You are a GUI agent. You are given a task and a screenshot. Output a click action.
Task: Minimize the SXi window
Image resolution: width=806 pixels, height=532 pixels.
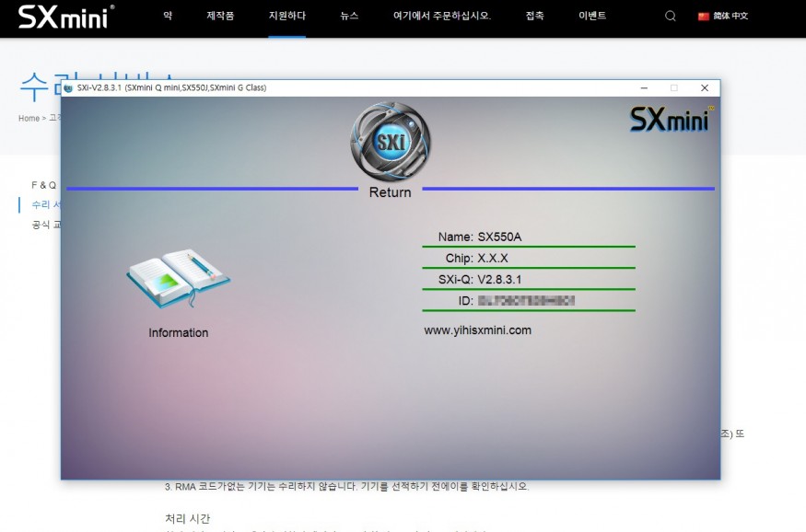pyautogui.click(x=644, y=87)
